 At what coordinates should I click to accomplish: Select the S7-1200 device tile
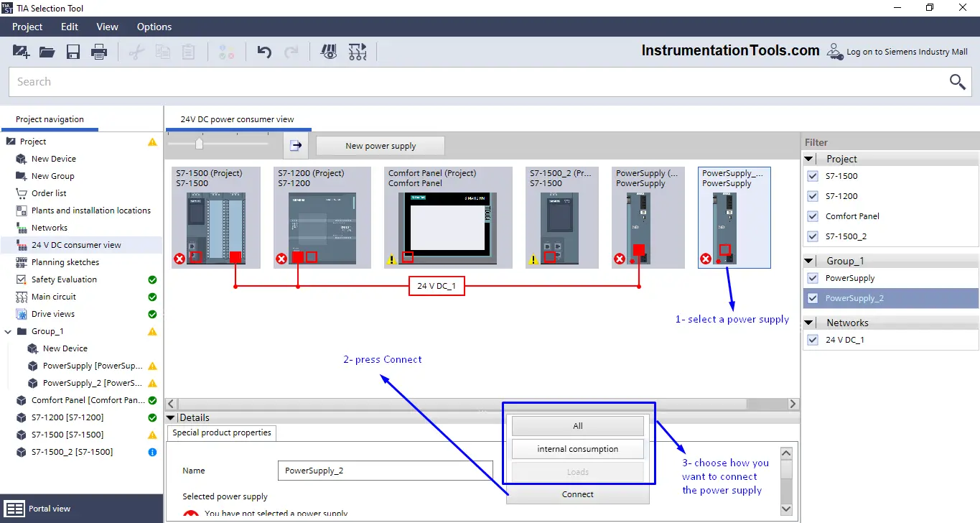[322, 218]
